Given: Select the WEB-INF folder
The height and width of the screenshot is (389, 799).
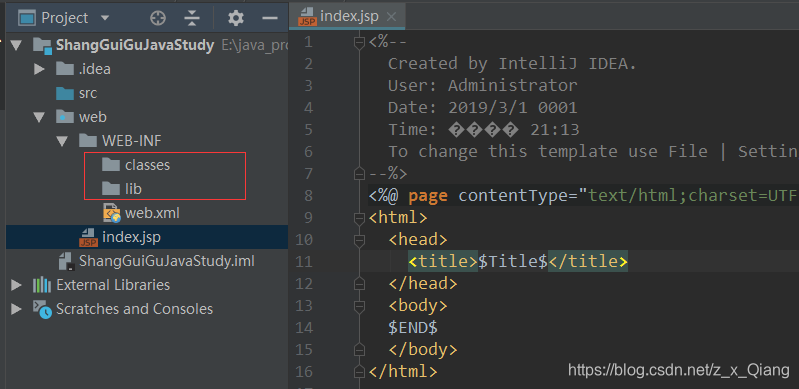Looking at the screenshot, I should [x=132, y=141].
